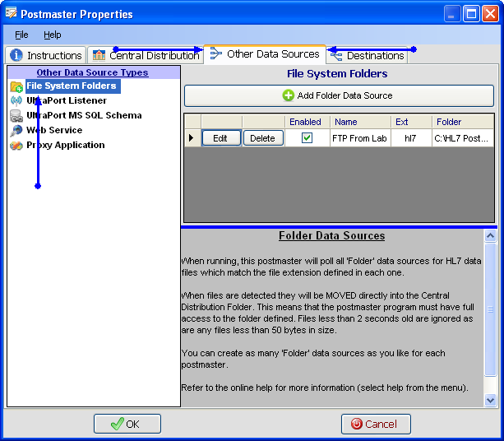Click the Central Distribution tab icon
Viewport: 504px width, 441px height.
click(x=99, y=56)
